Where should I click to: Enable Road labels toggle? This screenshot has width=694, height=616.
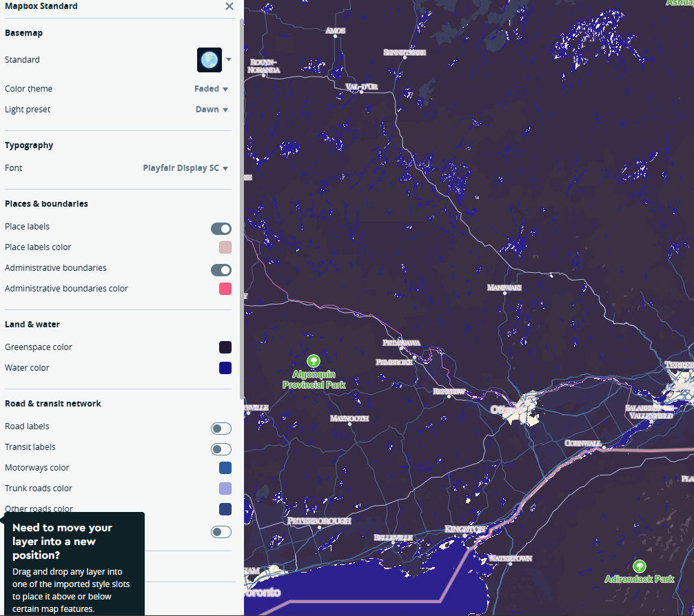[221, 429]
